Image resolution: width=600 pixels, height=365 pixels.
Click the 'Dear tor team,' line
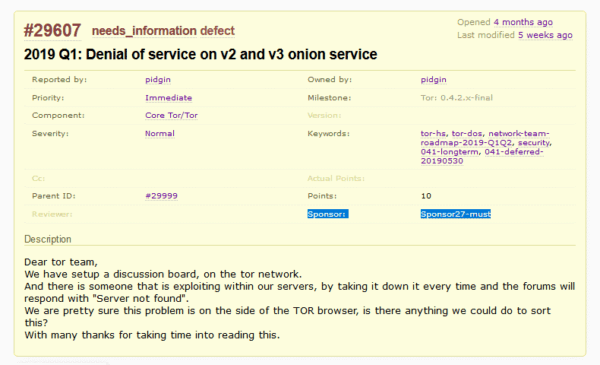61,262
